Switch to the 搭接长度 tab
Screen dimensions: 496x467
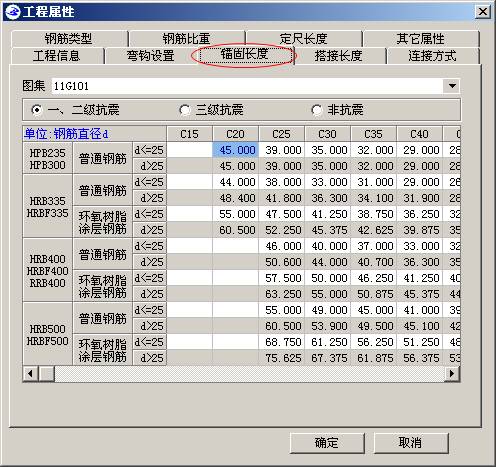pos(339,56)
